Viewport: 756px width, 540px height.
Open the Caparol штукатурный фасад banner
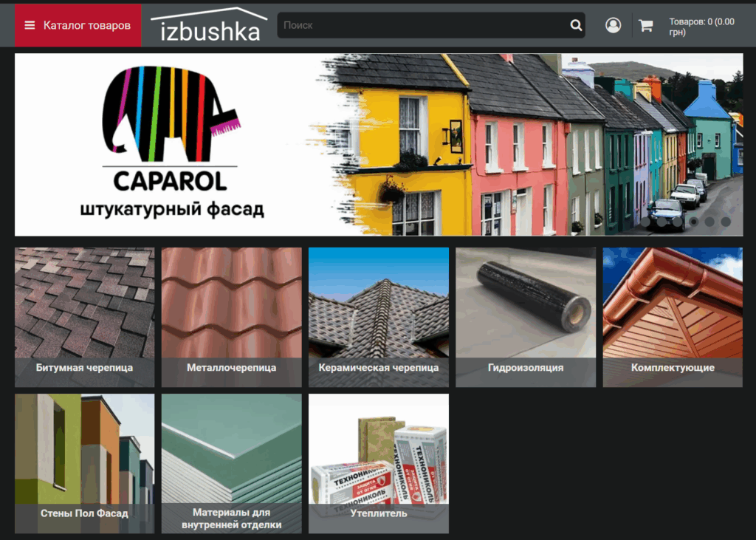point(379,145)
